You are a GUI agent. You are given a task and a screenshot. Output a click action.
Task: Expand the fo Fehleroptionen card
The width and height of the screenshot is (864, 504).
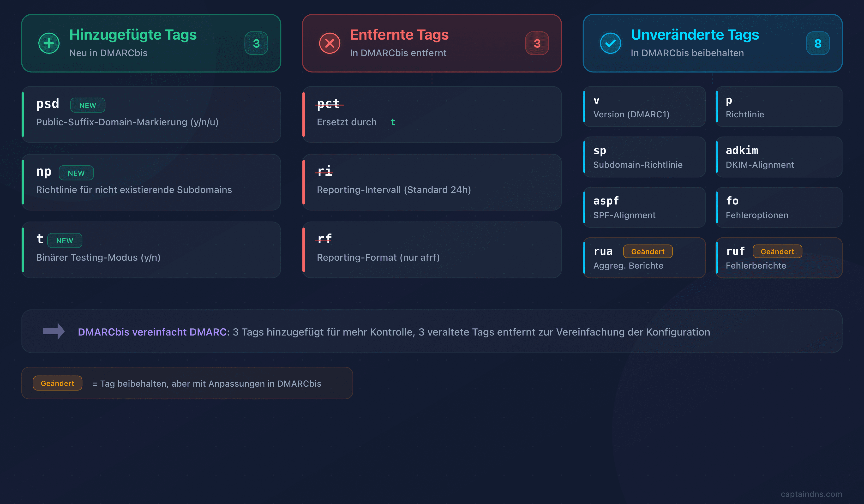coord(778,207)
